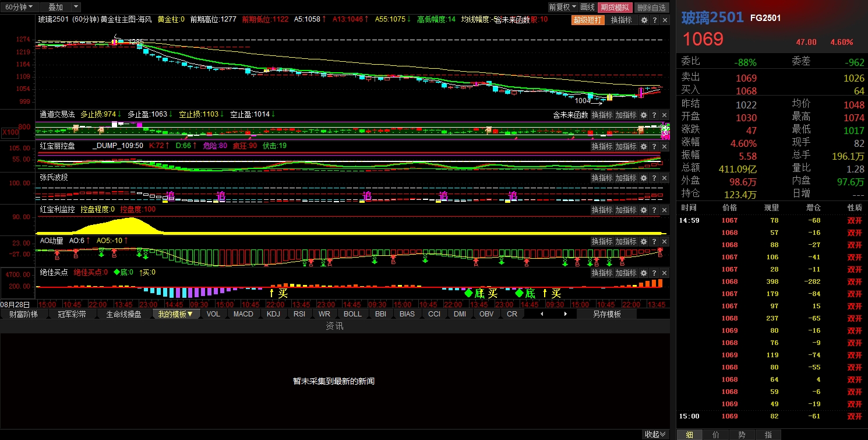
Task: Open the 60分钟 period dropdown
Action: click(20, 8)
